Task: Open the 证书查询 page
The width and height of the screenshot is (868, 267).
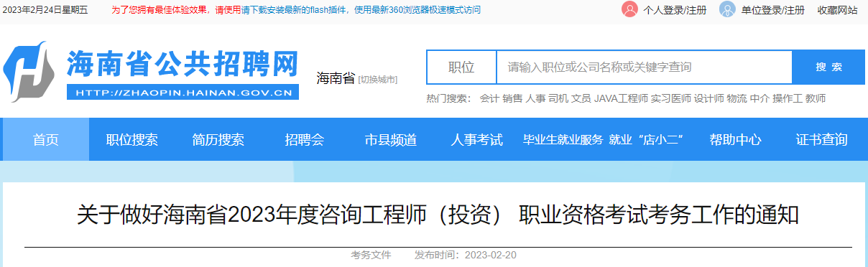Action: 822,140
